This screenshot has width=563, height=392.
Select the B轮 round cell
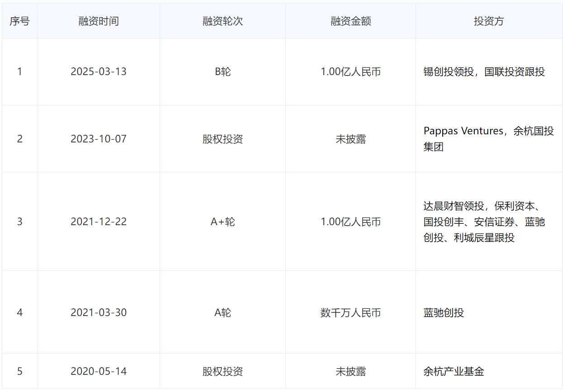[222, 72]
